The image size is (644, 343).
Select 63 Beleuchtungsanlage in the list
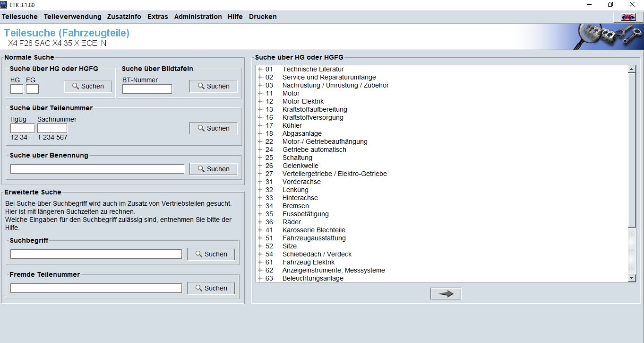tap(312, 278)
